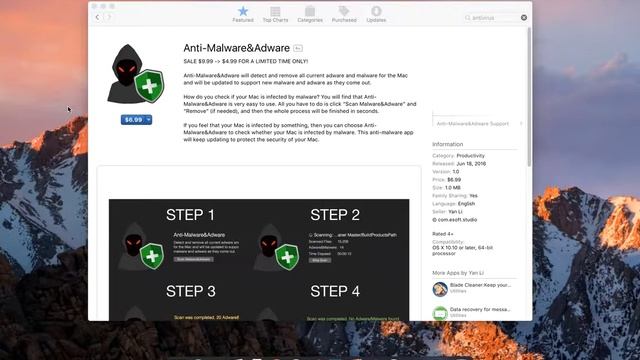This screenshot has width=640, height=360.
Task: Click the SALE $9.99 -> $4.99 line
Action: [x=246, y=61]
